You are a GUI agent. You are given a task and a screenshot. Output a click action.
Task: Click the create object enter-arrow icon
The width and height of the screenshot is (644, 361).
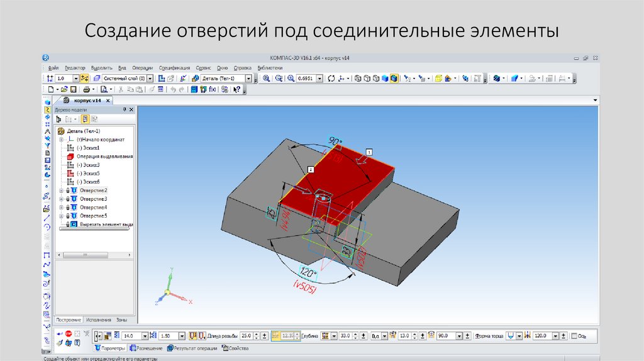[x=60, y=334]
